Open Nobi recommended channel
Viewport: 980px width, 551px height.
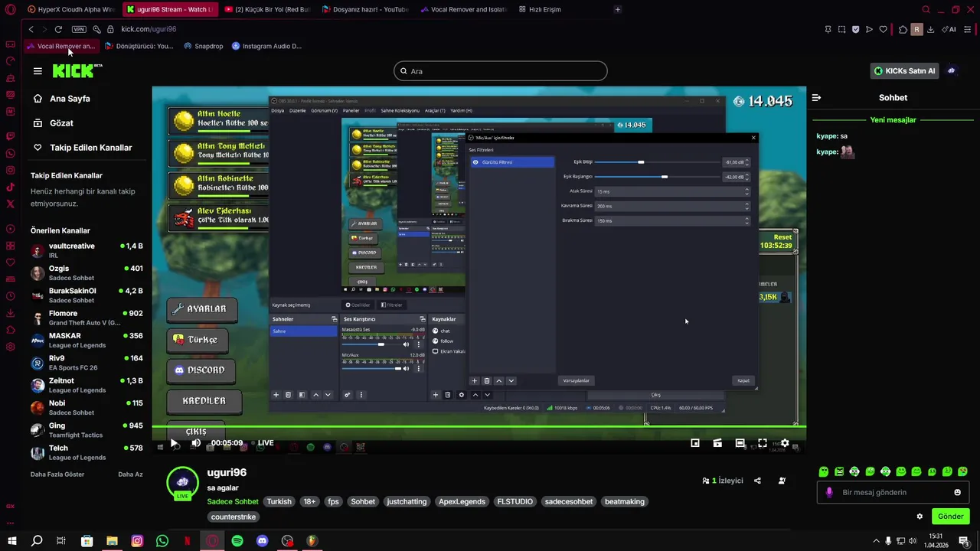(x=87, y=408)
